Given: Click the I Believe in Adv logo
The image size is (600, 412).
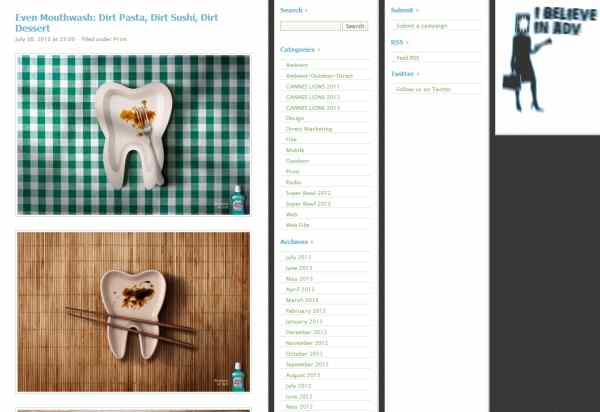Looking at the screenshot, I should pyautogui.click(x=548, y=67).
